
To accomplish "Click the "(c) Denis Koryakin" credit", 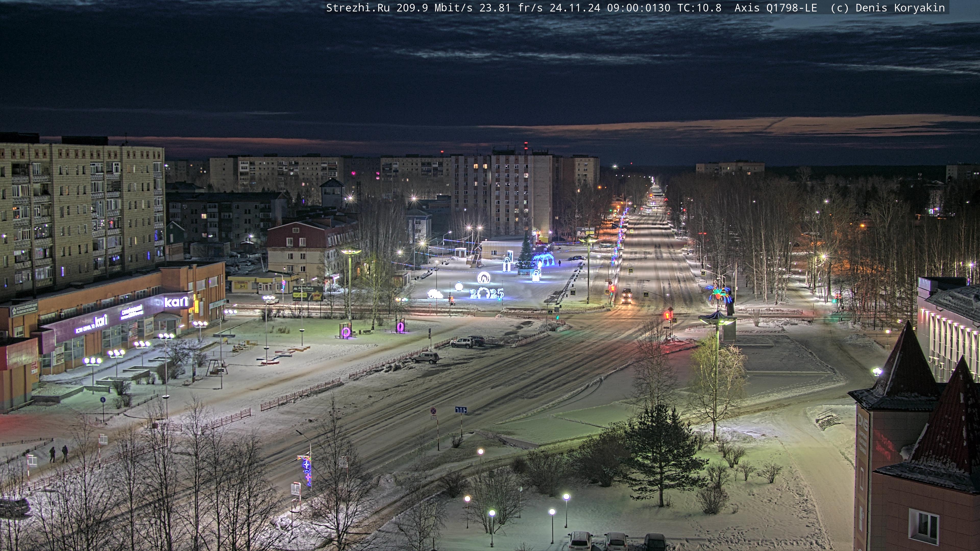I will (888, 8).
